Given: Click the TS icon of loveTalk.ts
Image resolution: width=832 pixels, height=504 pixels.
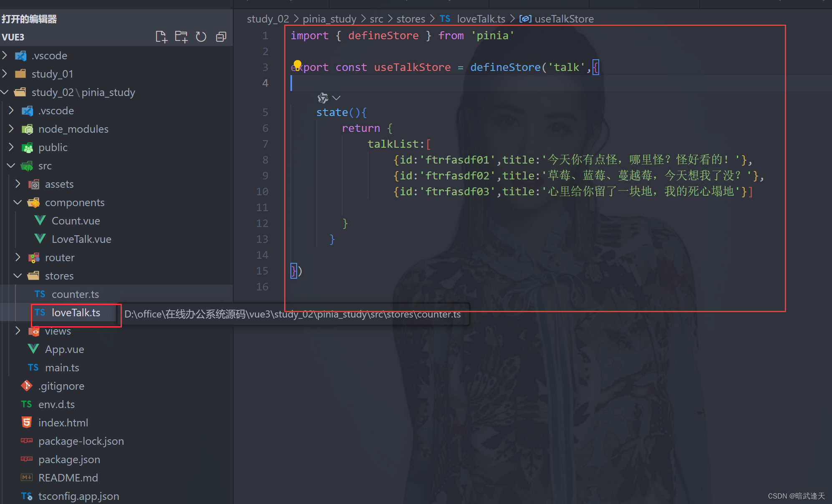Looking at the screenshot, I should coord(40,312).
